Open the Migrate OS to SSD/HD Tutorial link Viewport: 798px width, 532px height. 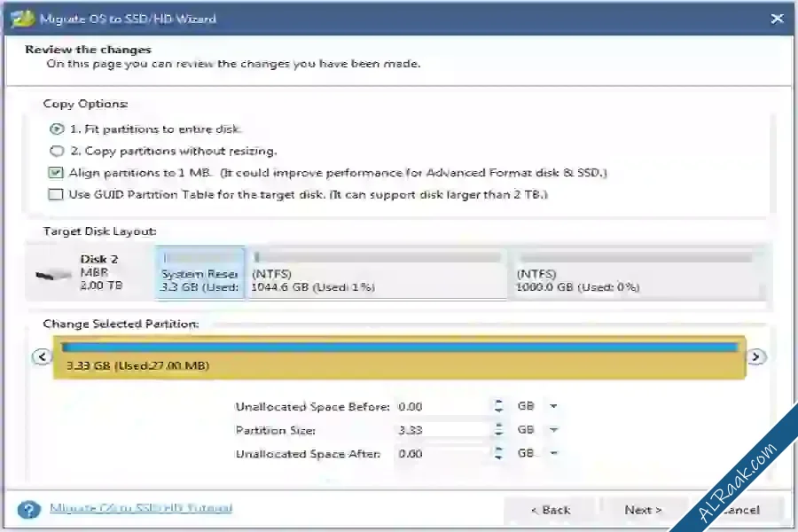click(141, 508)
